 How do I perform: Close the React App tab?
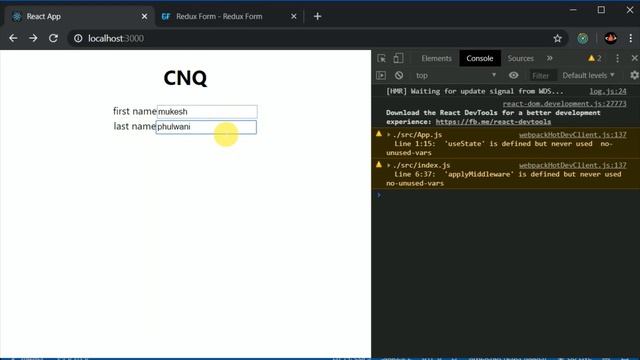point(144,16)
